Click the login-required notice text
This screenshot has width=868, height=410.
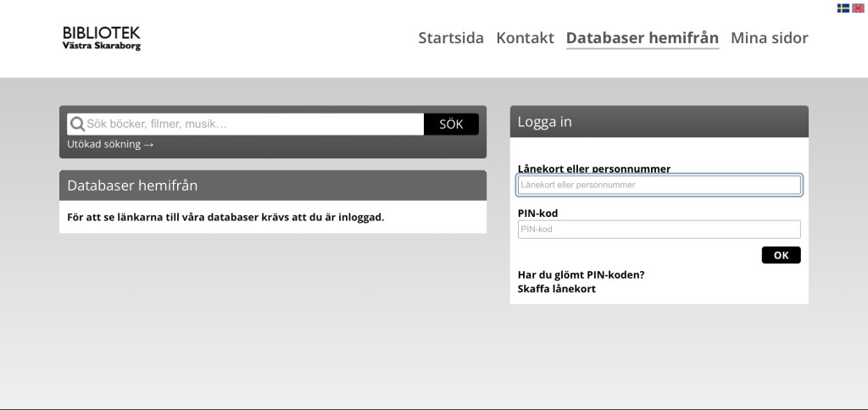[x=225, y=217]
